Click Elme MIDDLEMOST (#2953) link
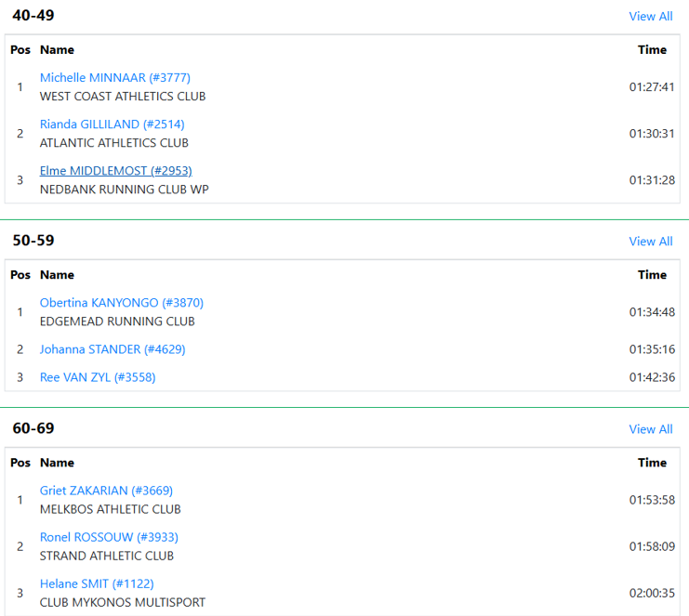This screenshot has height=616, width=689. coord(116,171)
